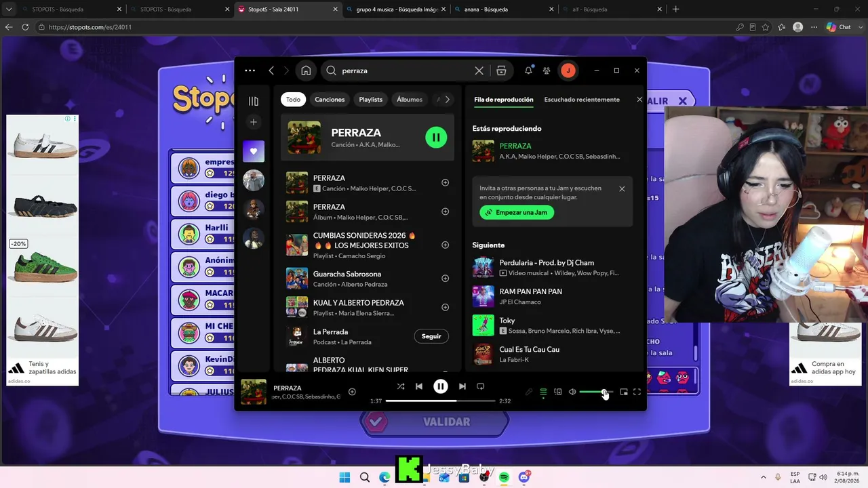Add Guaracha Sabrosona to Liked Songs
The height and width of the screenshot is (488, 868).
446,278
